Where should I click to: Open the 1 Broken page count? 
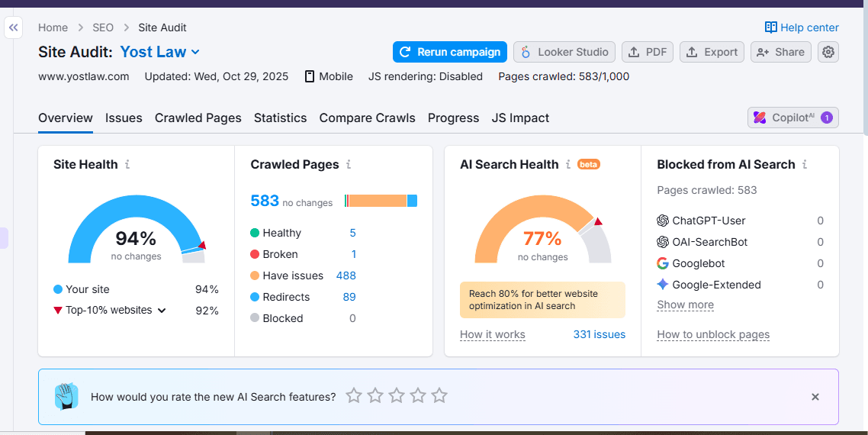[x=354, y=254]
